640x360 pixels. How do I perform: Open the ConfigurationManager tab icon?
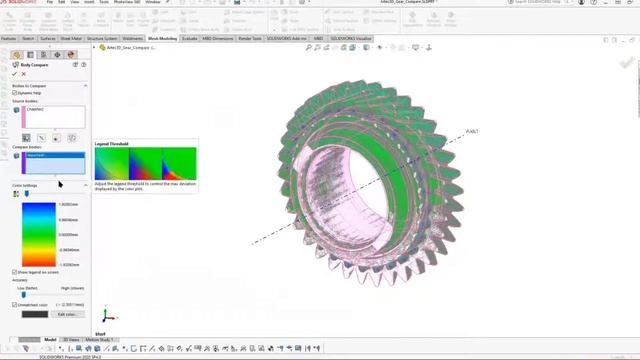[44, 55]
